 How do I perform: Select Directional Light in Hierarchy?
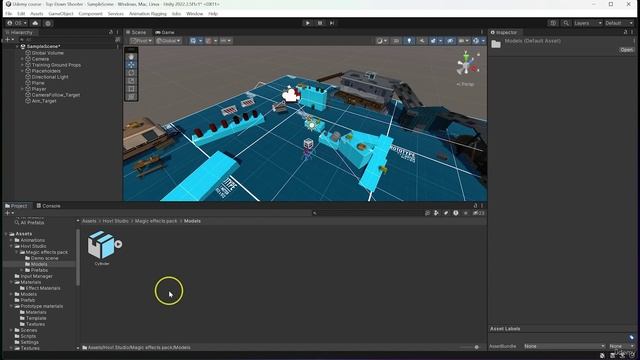coord(50,77)
